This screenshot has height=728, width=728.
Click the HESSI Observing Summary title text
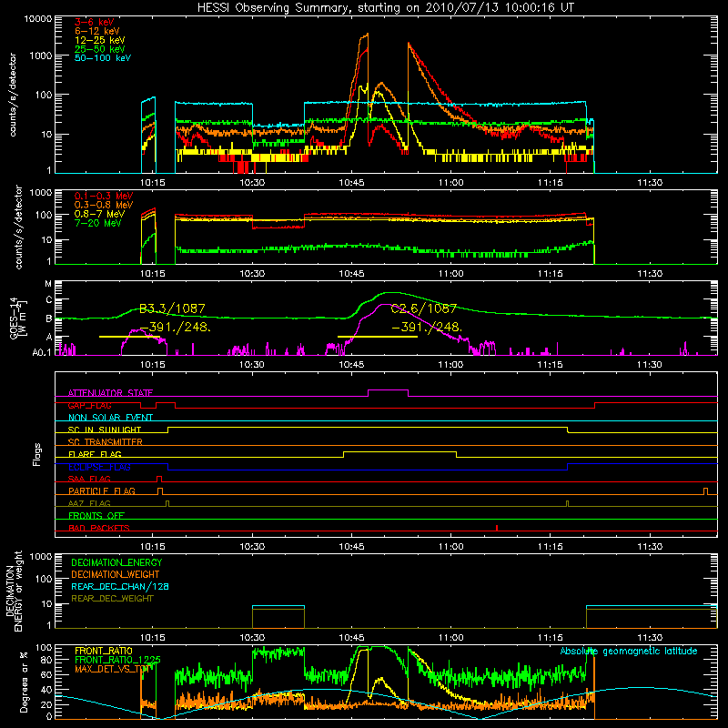pos(385,8)
